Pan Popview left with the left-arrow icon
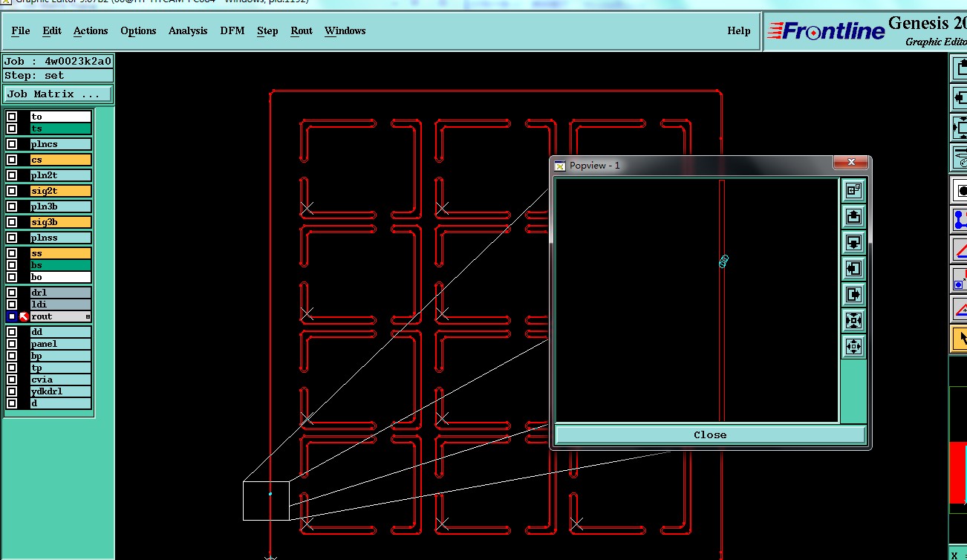Viewport: 967px width, 560px height. click(853, 269)
